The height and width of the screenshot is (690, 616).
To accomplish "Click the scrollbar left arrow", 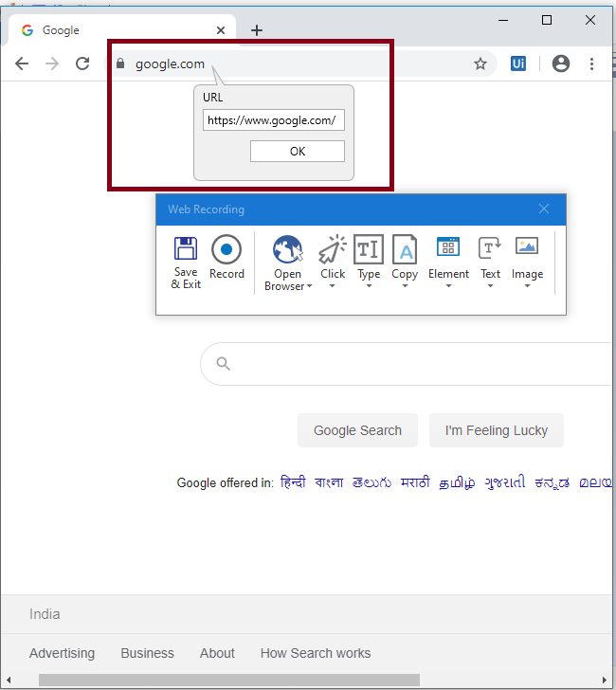I will (9, 680).
